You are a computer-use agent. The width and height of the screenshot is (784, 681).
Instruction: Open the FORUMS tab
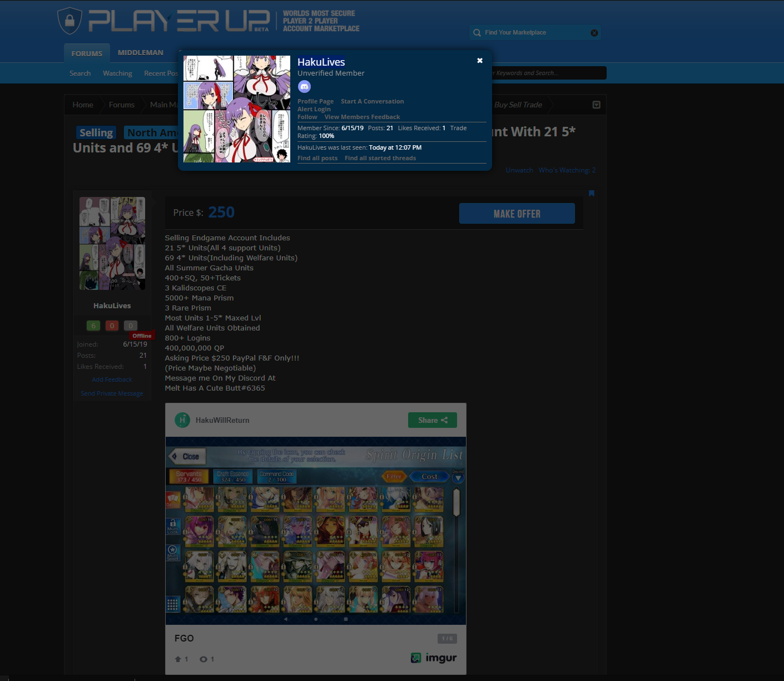tap(87, 53)
